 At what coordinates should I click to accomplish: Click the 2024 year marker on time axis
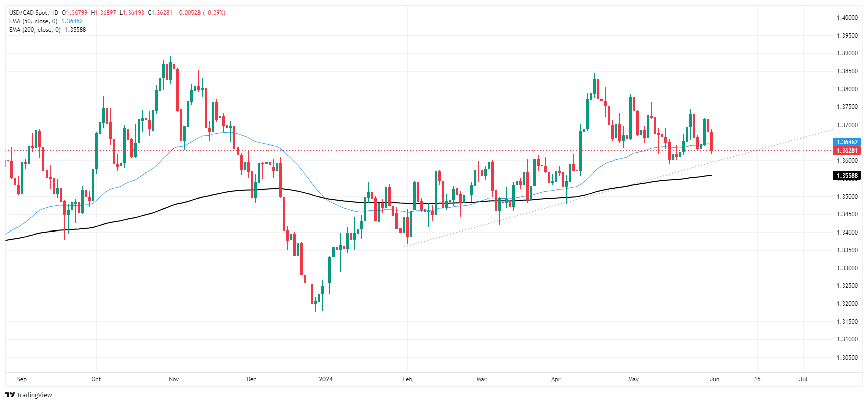pos(326,379)
